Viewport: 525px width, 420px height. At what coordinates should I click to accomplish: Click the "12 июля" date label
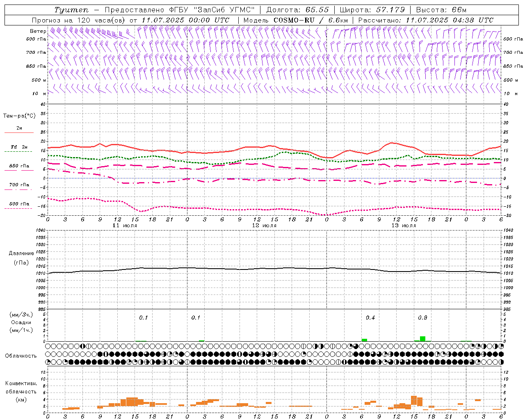coord(264,226)
